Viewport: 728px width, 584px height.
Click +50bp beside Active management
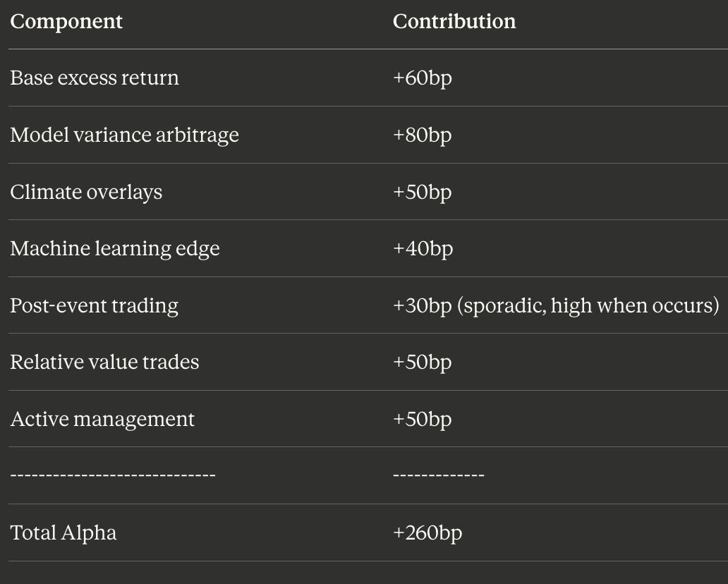(422, 420)
